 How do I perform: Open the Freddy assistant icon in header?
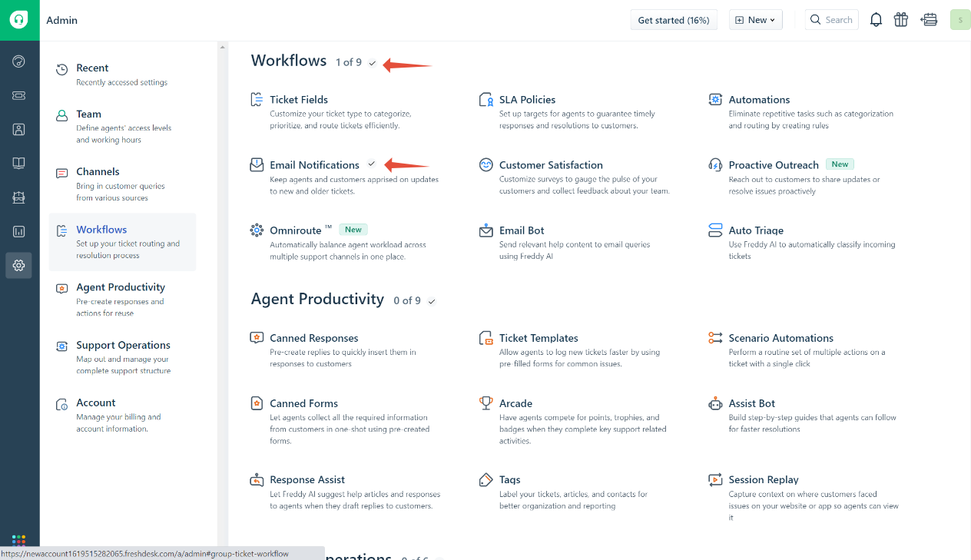929,20
